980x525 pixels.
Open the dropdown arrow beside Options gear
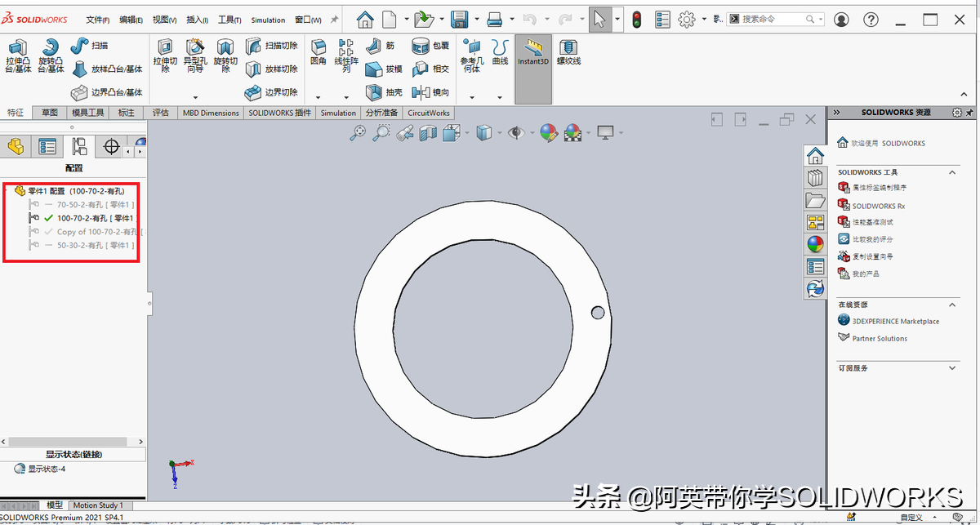(702, 20)
